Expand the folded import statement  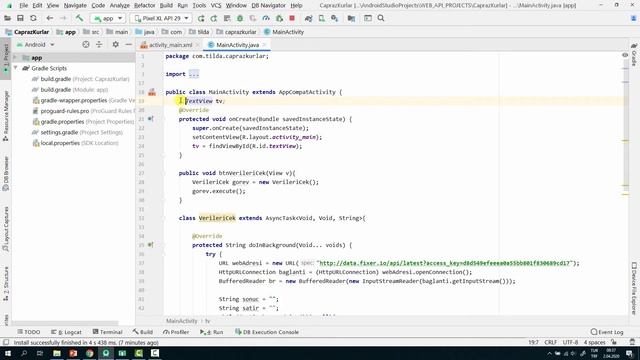pyautogui.click(x=194, y=74)
